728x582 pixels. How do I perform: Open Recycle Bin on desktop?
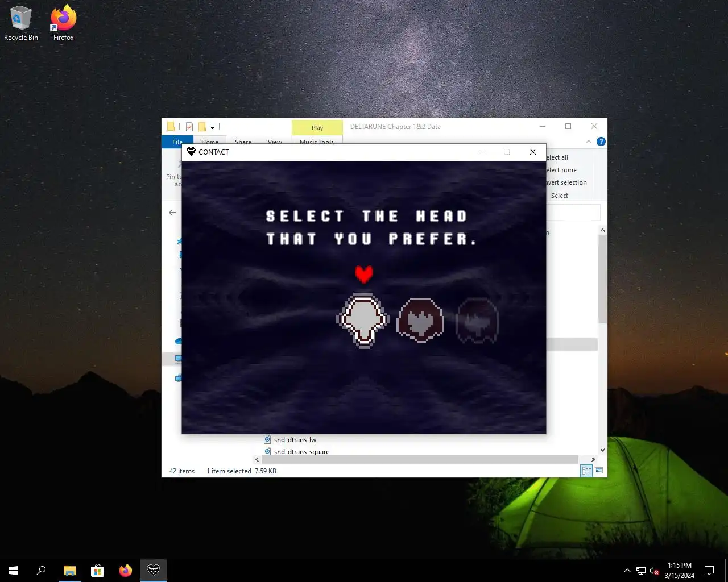pyautogui.click(x=21, y=24)
